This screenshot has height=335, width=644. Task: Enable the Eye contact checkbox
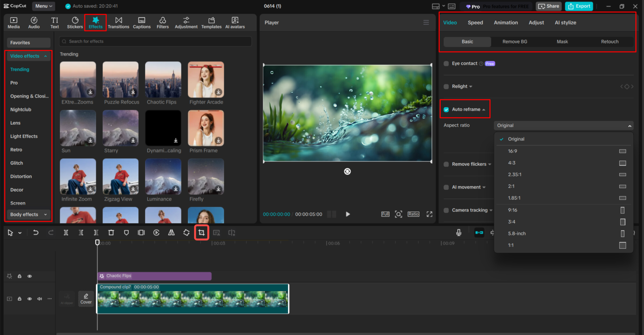coord(446,63)
